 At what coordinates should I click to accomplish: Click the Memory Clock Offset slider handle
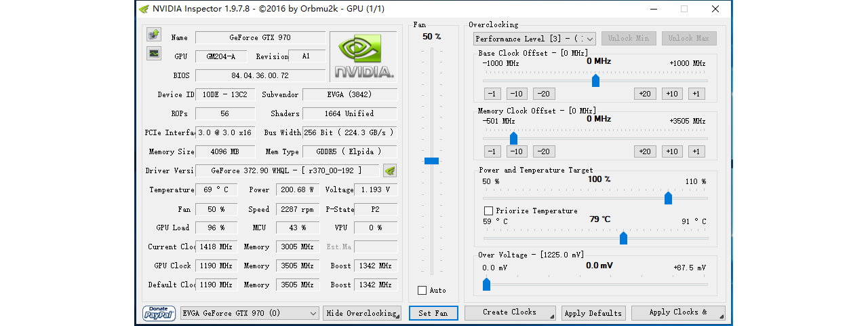(x=513, y=139)
